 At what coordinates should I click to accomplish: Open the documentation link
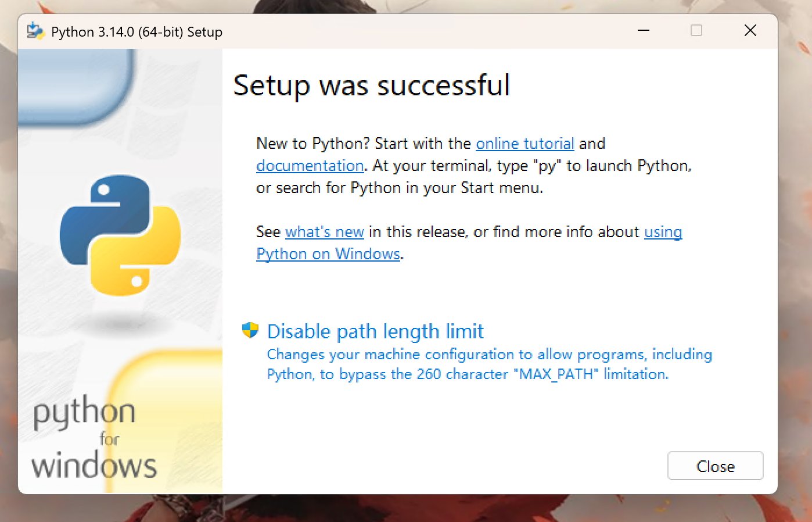tap(310, 166)
